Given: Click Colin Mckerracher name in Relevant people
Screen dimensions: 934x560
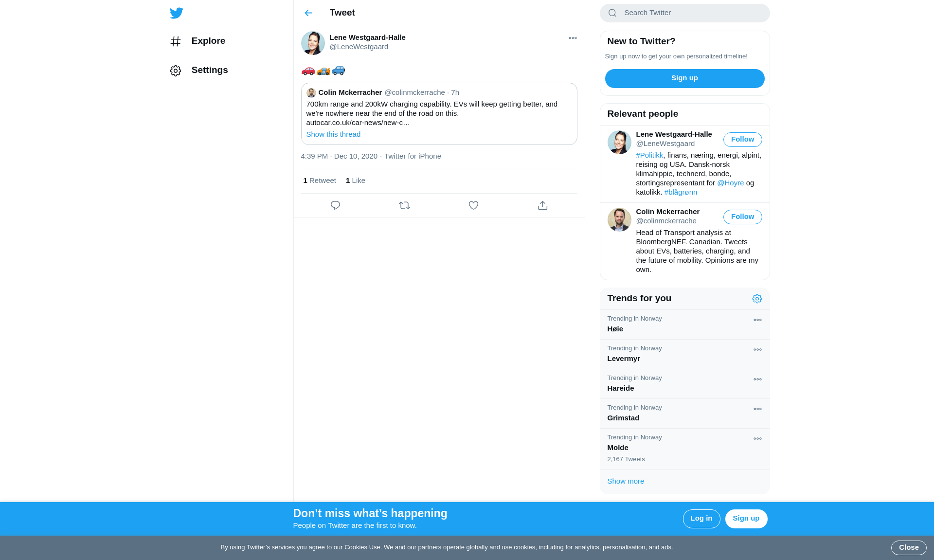Looking at the screenshot, I should pyautogui.click(x=667, y=212).
